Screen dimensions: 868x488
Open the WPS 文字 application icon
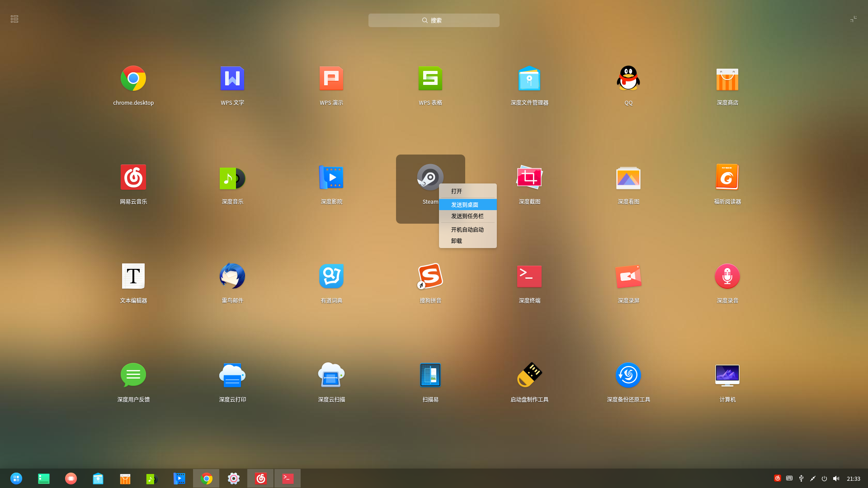232,79
